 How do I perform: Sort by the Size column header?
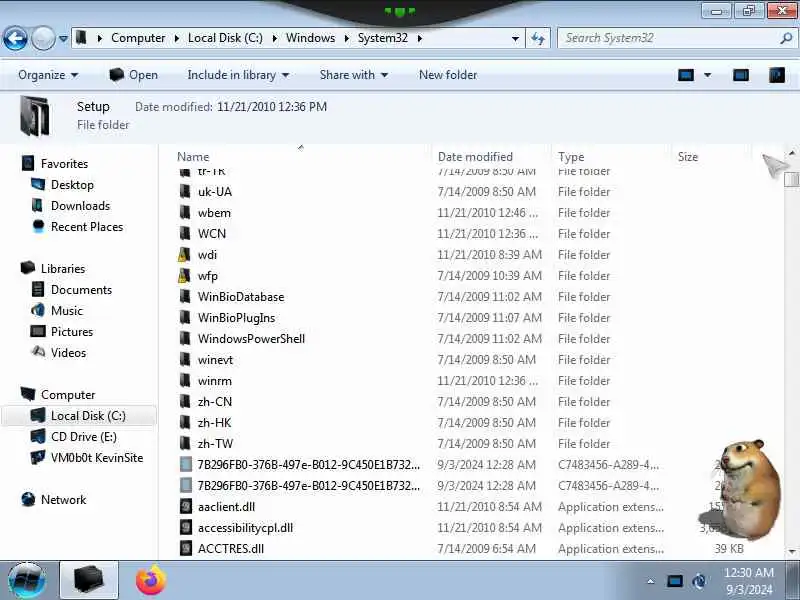[x=688, y=157]
